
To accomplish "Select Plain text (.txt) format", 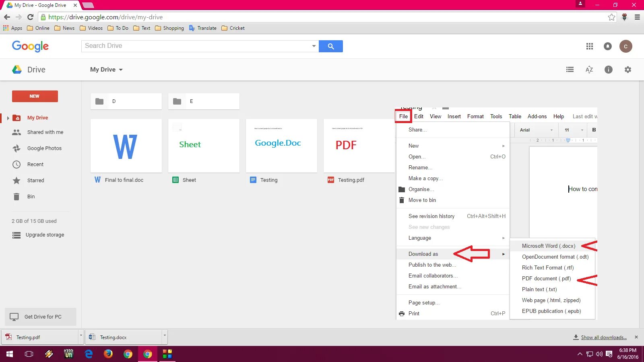I will (552, 289).
